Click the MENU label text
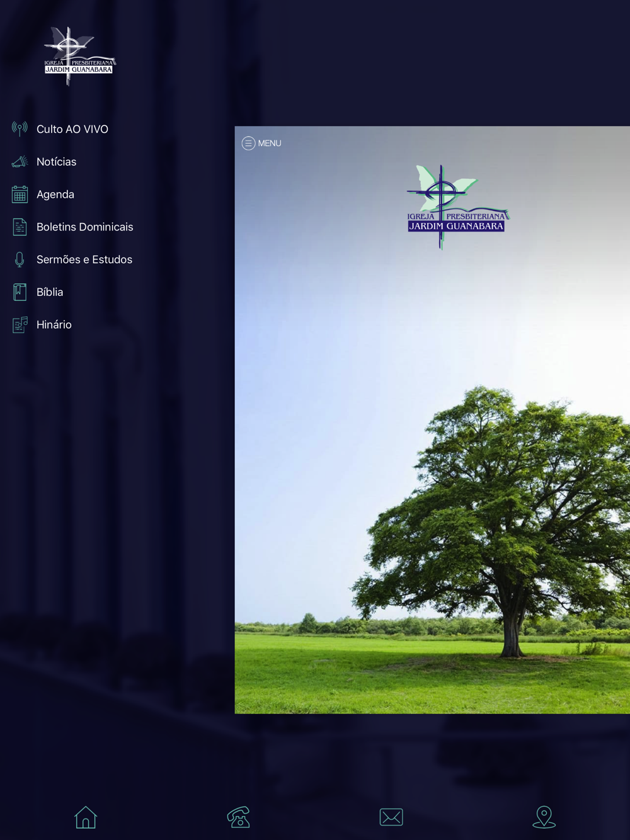Image resolution: width=630 pixels, height=840 pixels. click(x=270, y=144)
